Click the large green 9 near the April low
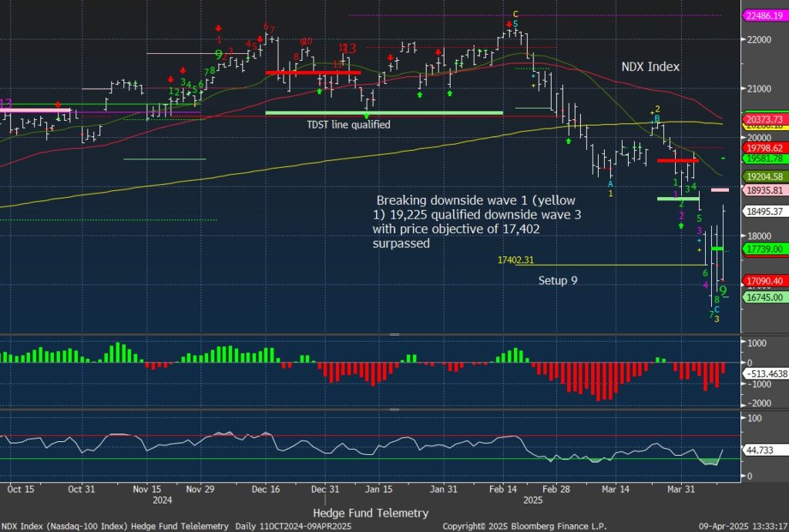Viewport: 789px width, 532px height. 723,291
